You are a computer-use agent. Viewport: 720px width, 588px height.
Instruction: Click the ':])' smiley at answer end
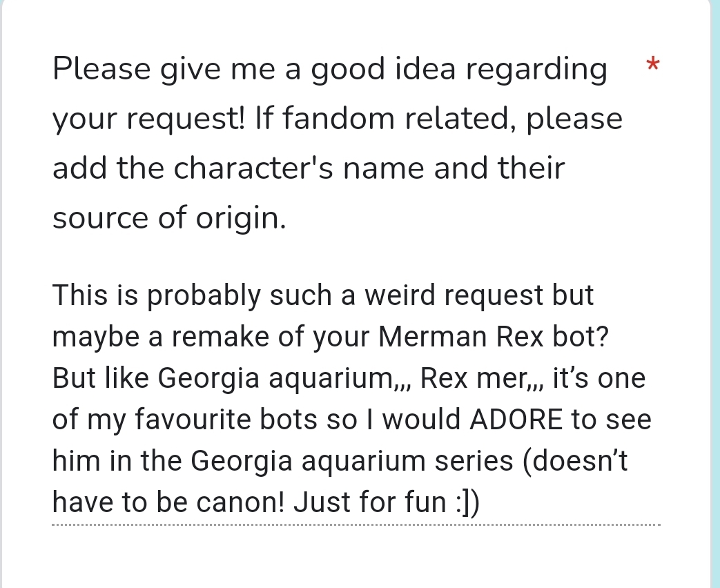[468, 502]
